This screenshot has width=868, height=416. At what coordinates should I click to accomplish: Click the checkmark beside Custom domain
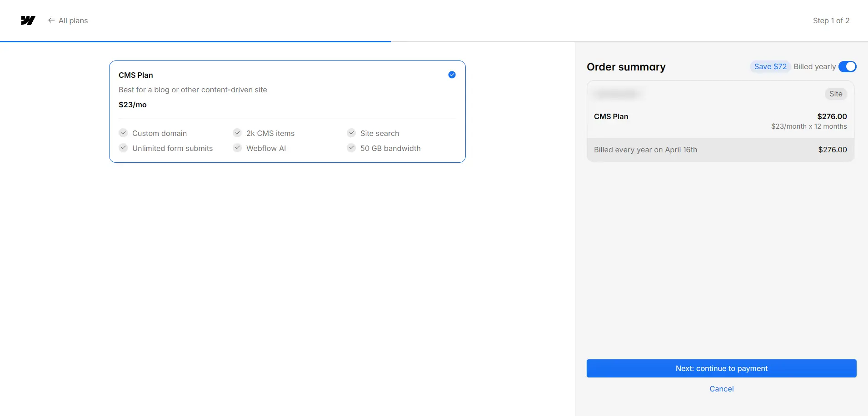coord(123,133)
